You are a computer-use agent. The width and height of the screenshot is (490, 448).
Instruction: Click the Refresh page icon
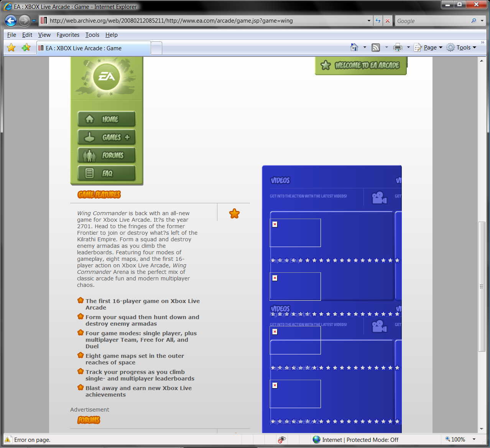coord(378,21)
